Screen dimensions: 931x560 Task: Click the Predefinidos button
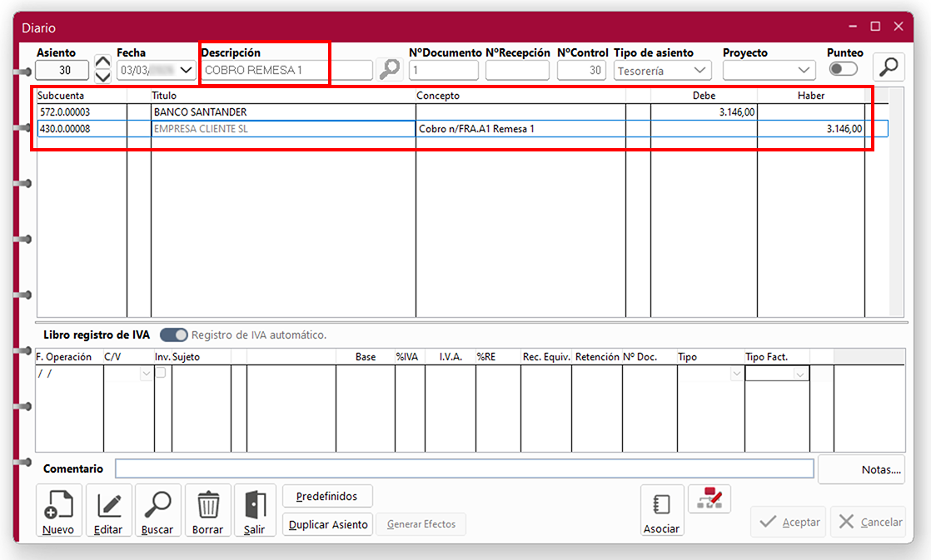point(327,496)
